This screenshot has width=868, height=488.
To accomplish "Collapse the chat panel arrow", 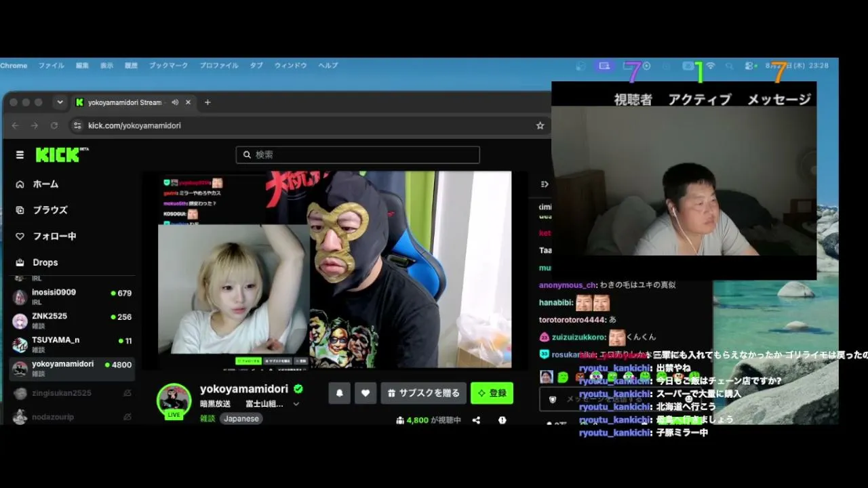I will 544,184.
